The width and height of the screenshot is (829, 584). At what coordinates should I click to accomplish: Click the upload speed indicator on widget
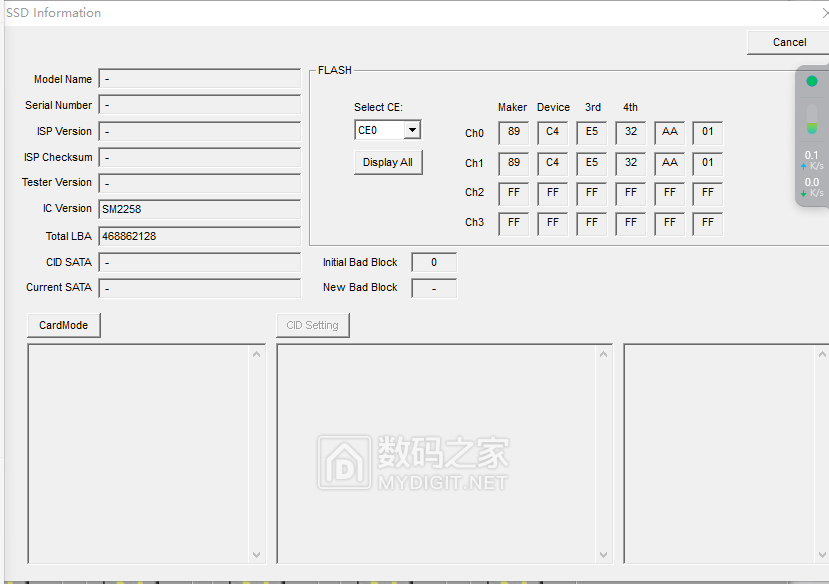812,159
